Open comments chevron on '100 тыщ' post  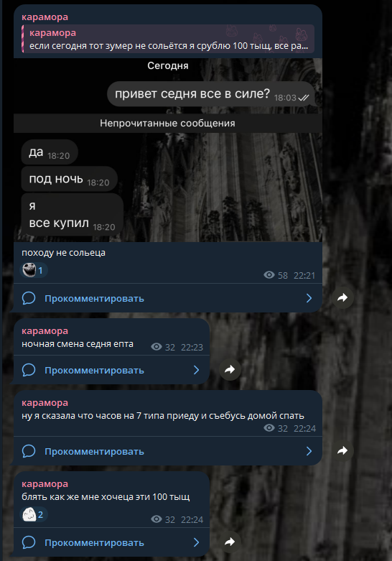[196, 542]
